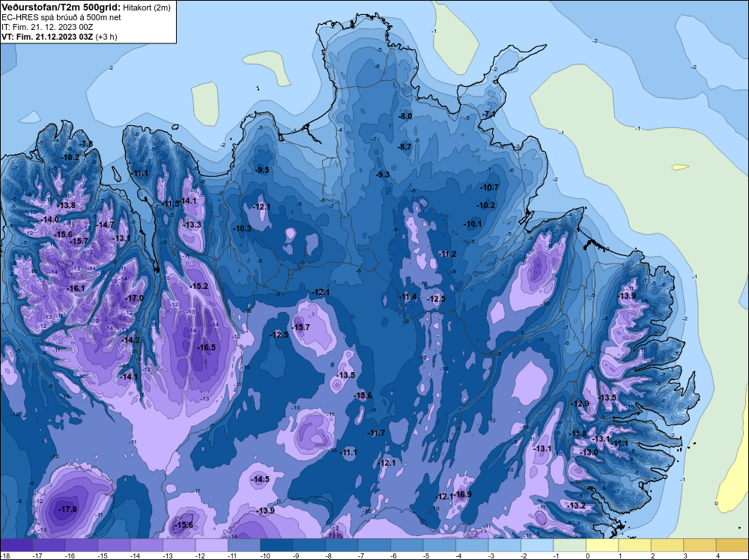
Task: Pick the legend swatch labeled -6
Action: (x=407, y=545)
